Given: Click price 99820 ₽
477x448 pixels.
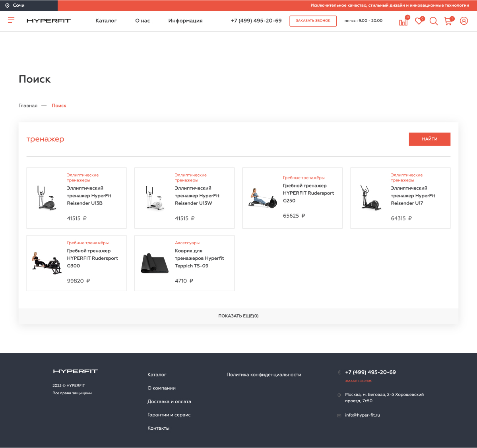Looking at the screenshot, I should (x=78, y=281).
